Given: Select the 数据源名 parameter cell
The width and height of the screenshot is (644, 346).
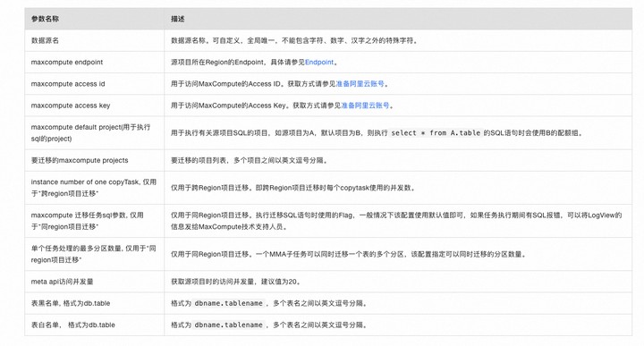Looking at the screenshot, I should 95,40.
